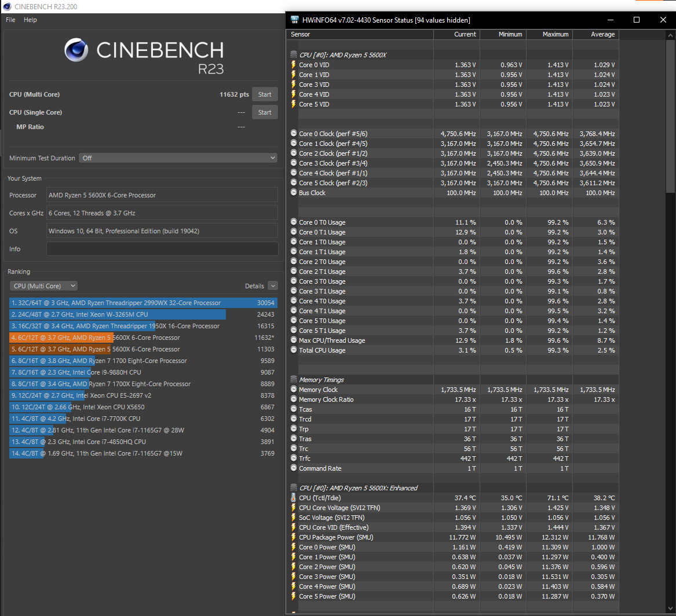
Task: Click the icon beside Command Rate
Action: pyautogui.click(x=294, y=468)
